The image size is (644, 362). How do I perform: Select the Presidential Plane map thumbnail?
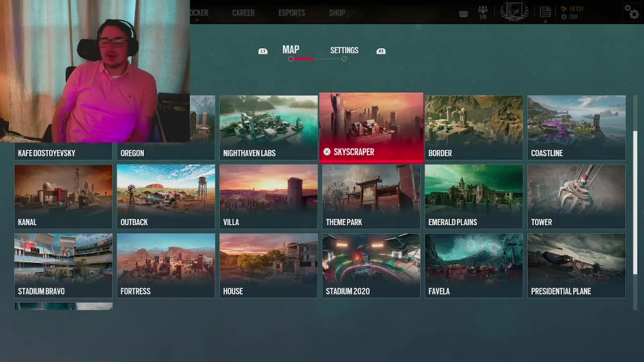pyautogui.click(x=577, y=265)
